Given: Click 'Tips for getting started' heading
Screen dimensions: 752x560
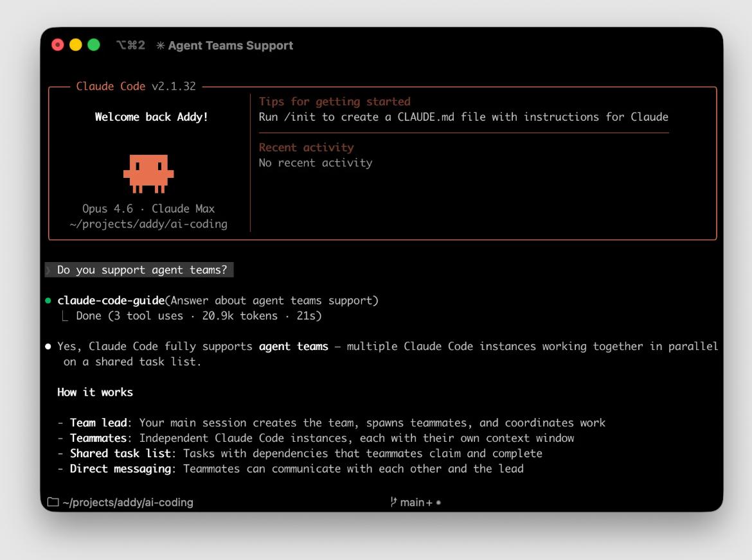Looking at the screenshot, I should tap(335, 101).
